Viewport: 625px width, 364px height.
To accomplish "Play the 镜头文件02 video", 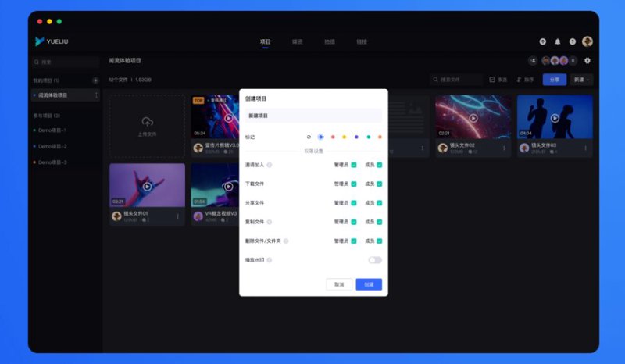I will [473, 118].
